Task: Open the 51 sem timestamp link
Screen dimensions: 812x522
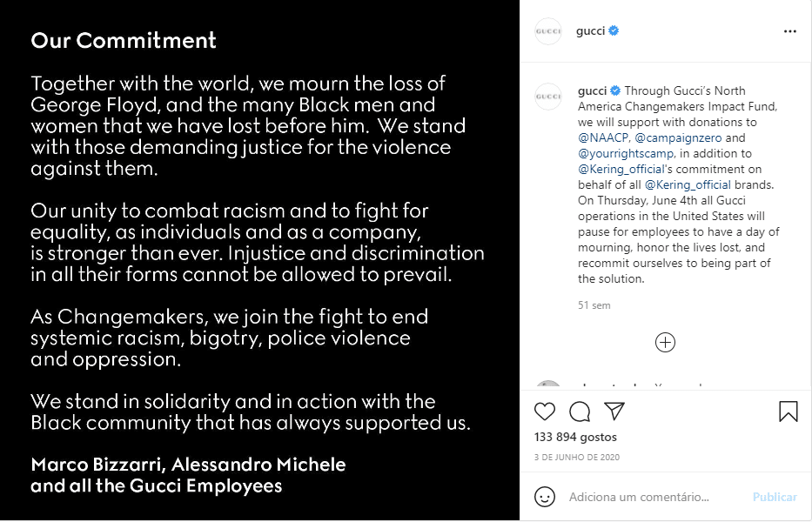Action: click(594, 304)
